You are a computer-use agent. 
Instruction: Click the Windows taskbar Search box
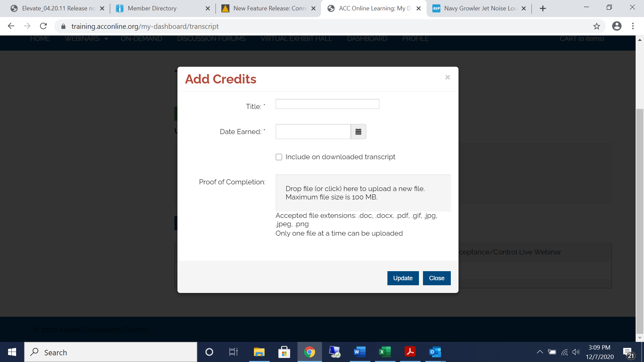(111, 352)
